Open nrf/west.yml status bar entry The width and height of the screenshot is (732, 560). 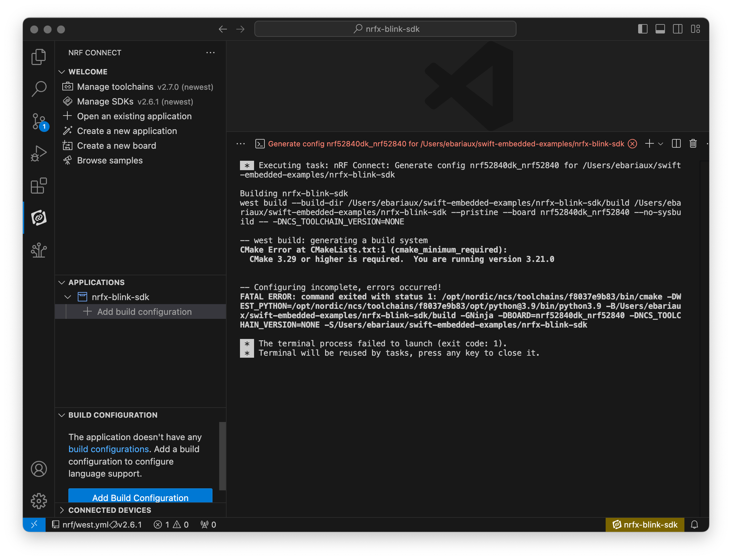[x=80, y=524]
